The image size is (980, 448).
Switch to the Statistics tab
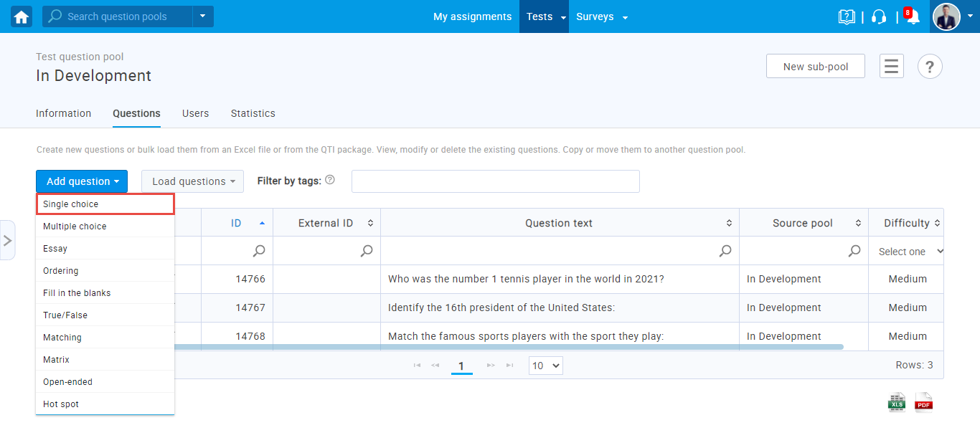[x=253, y=113]
